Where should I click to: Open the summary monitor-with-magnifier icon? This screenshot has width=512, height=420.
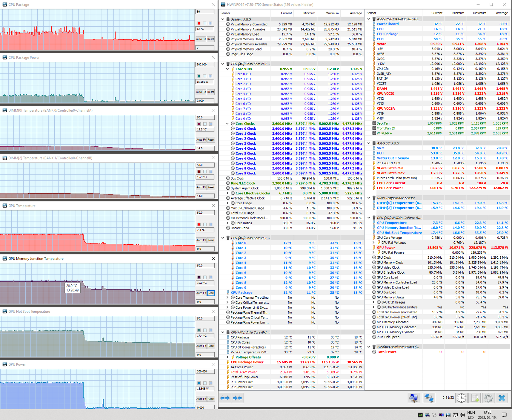(414, 398)
